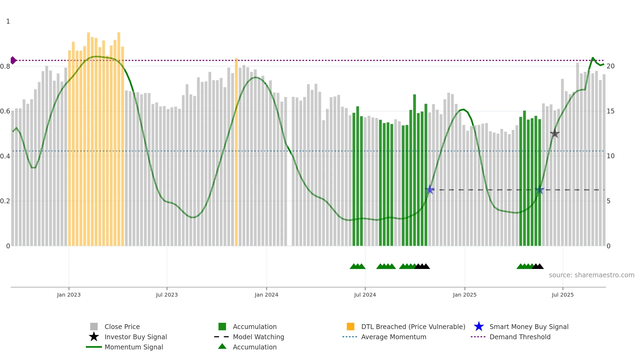Toggle the Model Watching legend entry
The height and width of the screenshot is (362, 644).
pos(249,337)
